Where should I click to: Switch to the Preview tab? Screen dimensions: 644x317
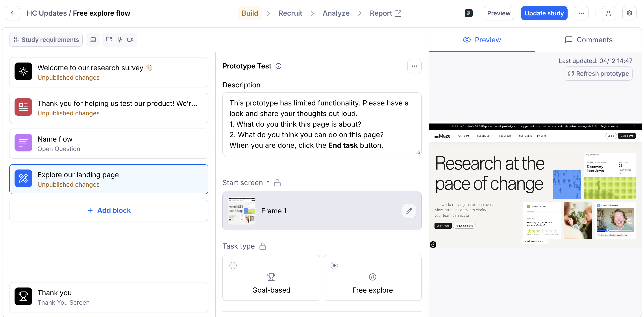click(482, 40)
